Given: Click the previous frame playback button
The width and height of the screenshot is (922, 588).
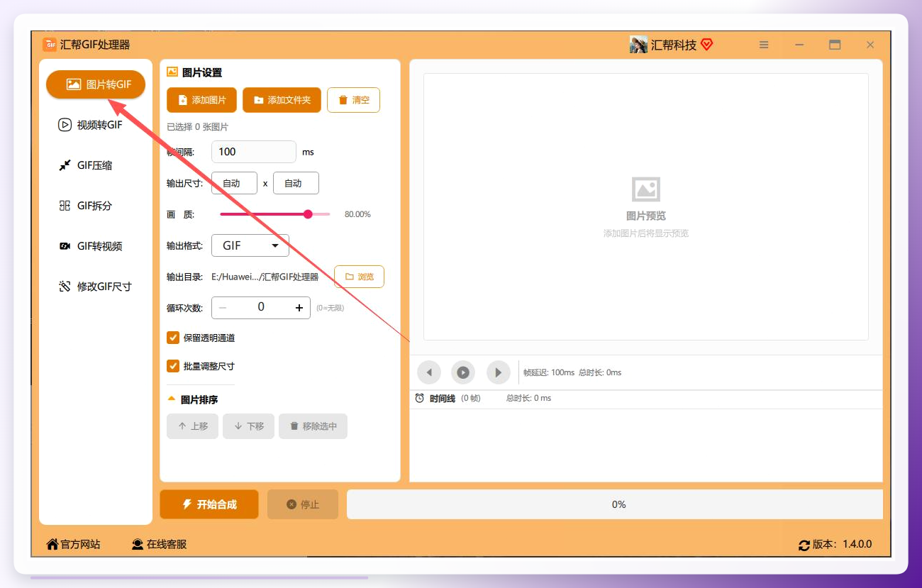Looking at the screenshot, I should (428, 372).
